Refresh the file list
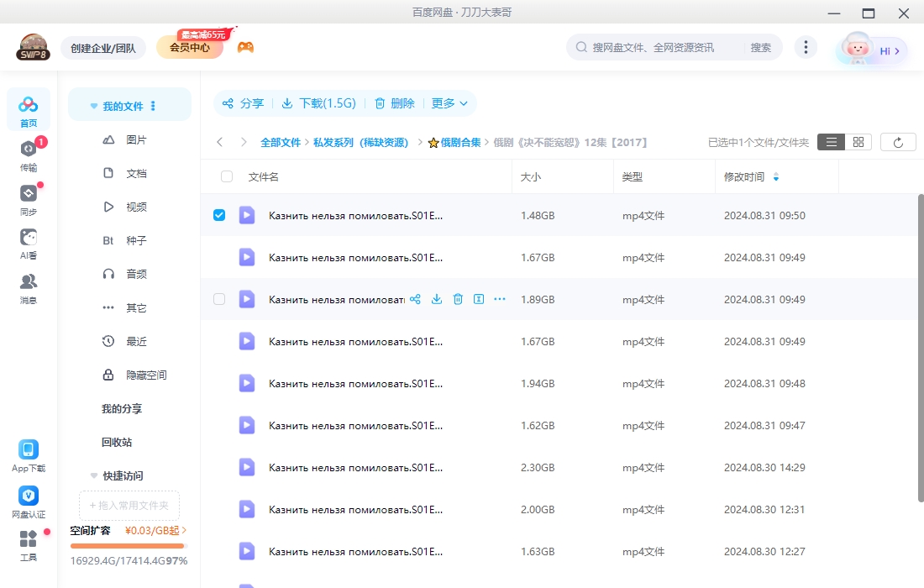 898,141
